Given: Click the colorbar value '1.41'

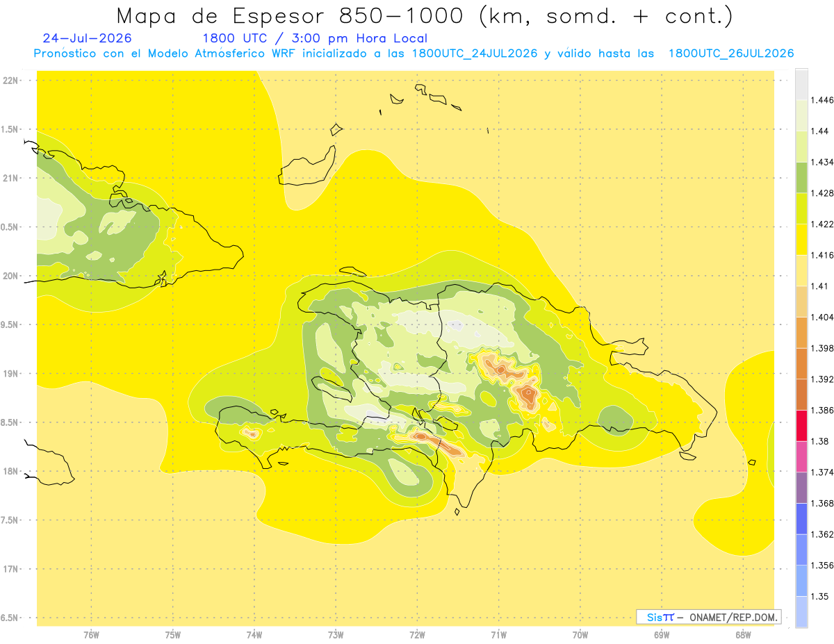Looking at the screenshot, I should tap(819, 286).
